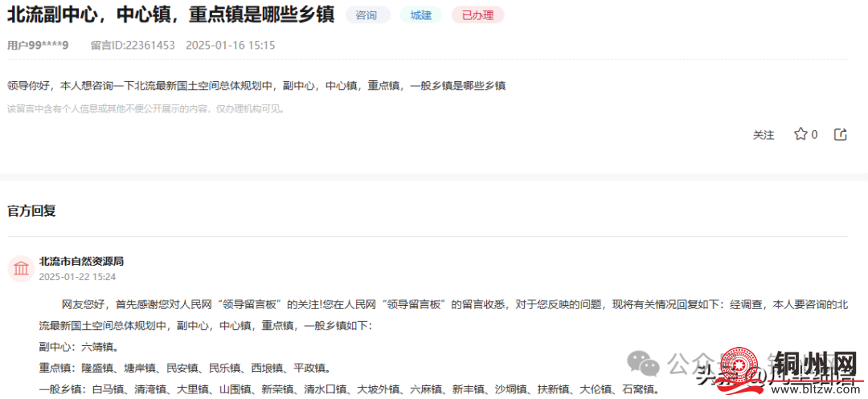Click the share icon beside the star
Screen dimensions: 868x399
841,134
